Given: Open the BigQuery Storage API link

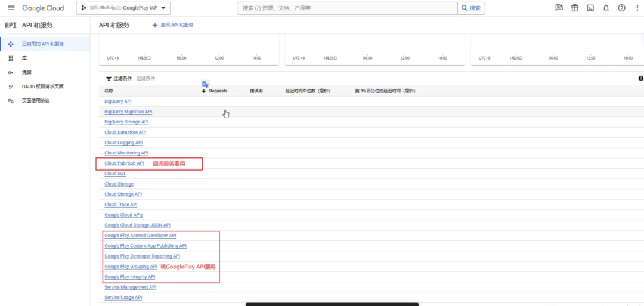Looking at the screenshot, I should tap(126, 122).
